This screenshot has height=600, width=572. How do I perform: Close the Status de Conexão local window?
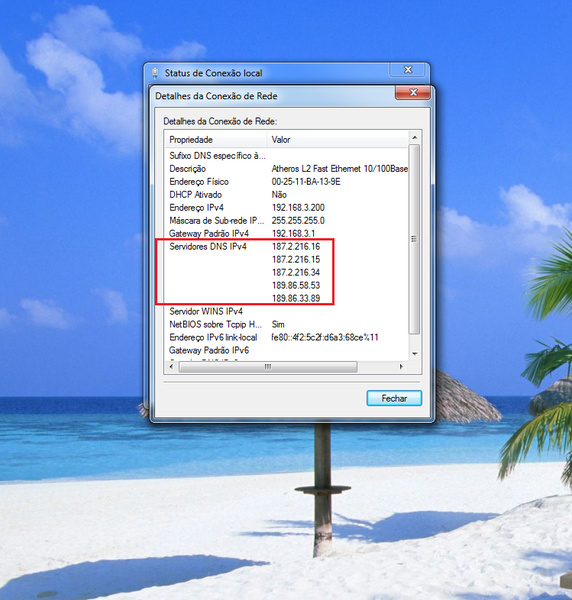click(408, 70)
